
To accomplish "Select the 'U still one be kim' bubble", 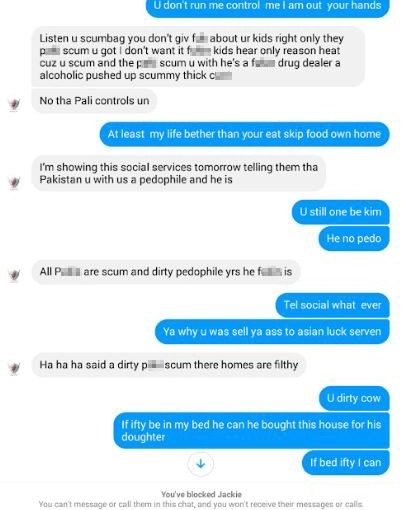I will click(x=340, y=212).
